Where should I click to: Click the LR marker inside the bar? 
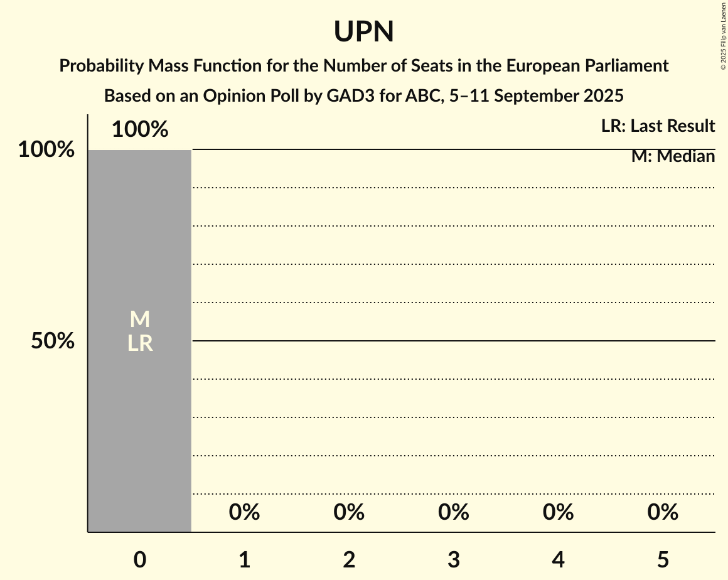(x=140, y=343)
